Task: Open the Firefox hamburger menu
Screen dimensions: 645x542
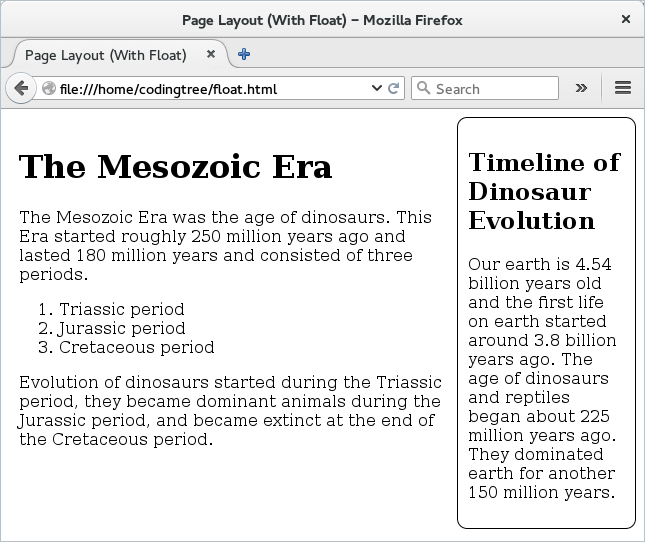Action: [622, 88]
